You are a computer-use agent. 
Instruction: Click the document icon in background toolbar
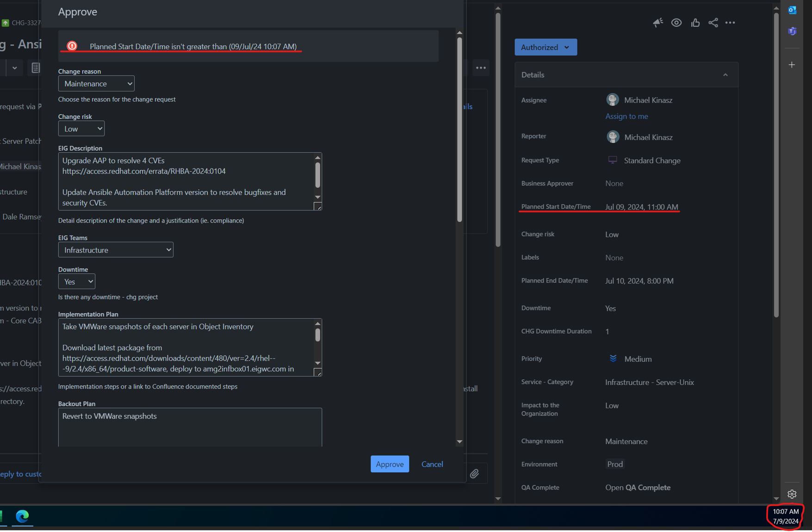(35, 68)
